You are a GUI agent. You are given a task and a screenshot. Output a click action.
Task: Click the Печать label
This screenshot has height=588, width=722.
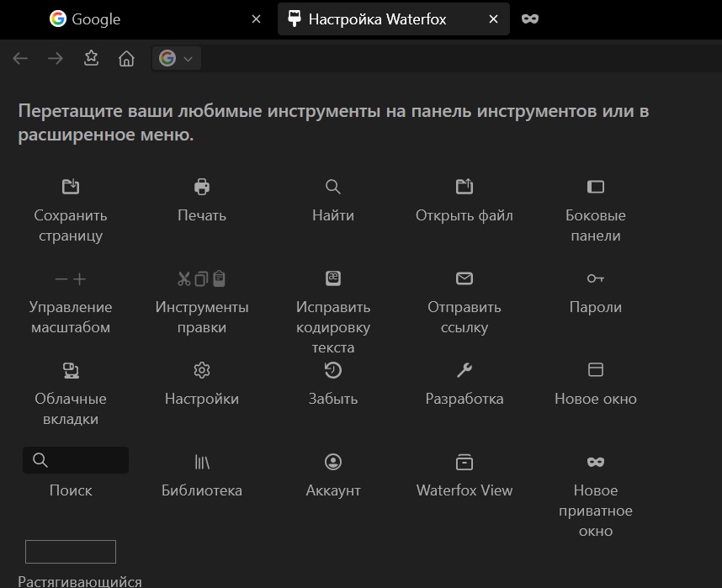(x=202, y=215)
